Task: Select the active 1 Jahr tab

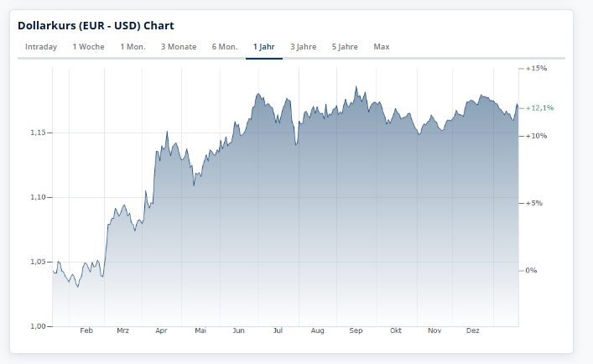Action: [264, 47]
